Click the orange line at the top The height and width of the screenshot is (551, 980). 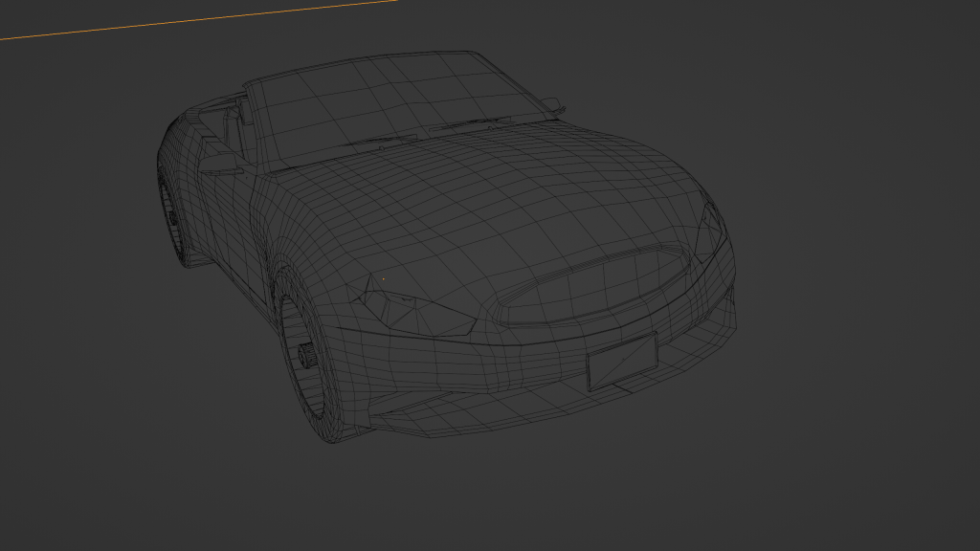(191, 19)
